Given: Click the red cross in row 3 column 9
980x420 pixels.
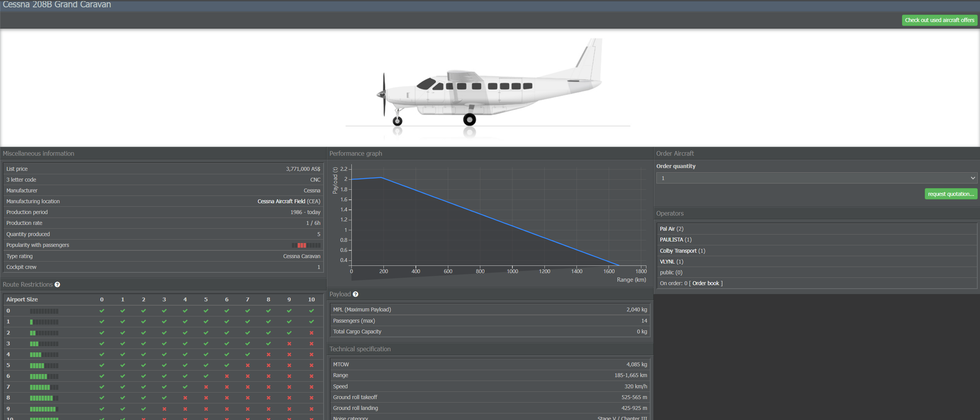Looking at the screenshot, I should tap(289, 343).
